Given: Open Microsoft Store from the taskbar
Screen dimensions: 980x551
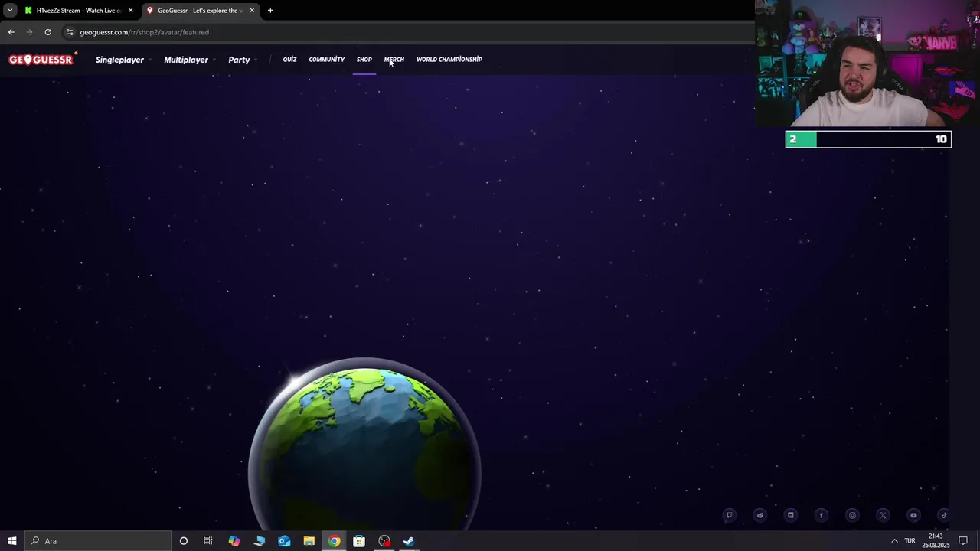Looking at the screenshot, I should [x=359, y=541].
